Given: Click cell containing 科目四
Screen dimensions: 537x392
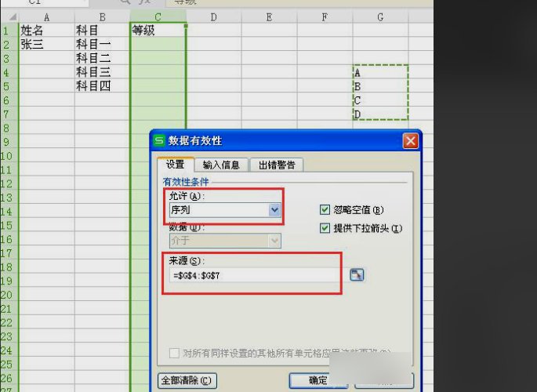Looking at the screenshot, I should coord(102,85).
